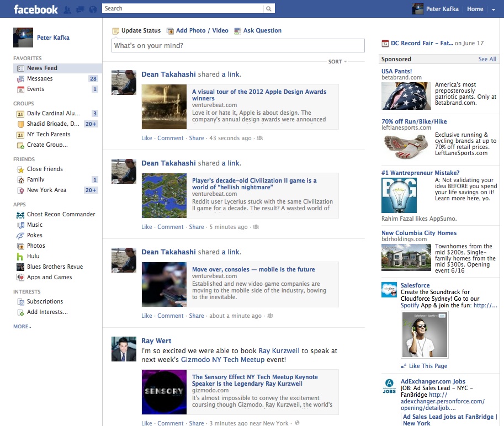This screenshot has height=426, width=504.
Task: Click the Search input field
Action: pyautogui.click(x=183, y=9)
